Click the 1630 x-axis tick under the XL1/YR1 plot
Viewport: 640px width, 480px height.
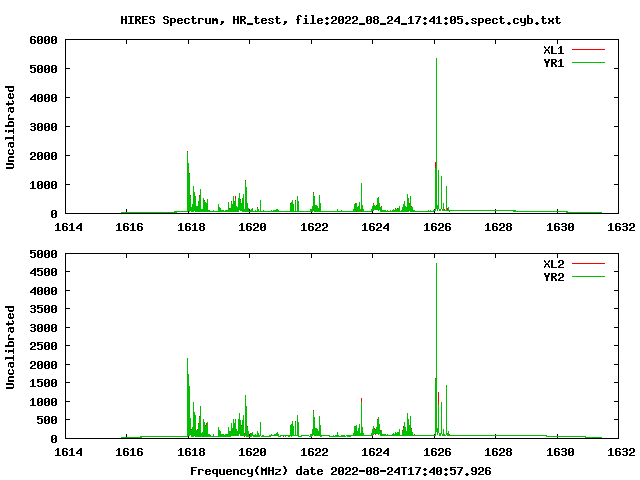pos(560,227)
